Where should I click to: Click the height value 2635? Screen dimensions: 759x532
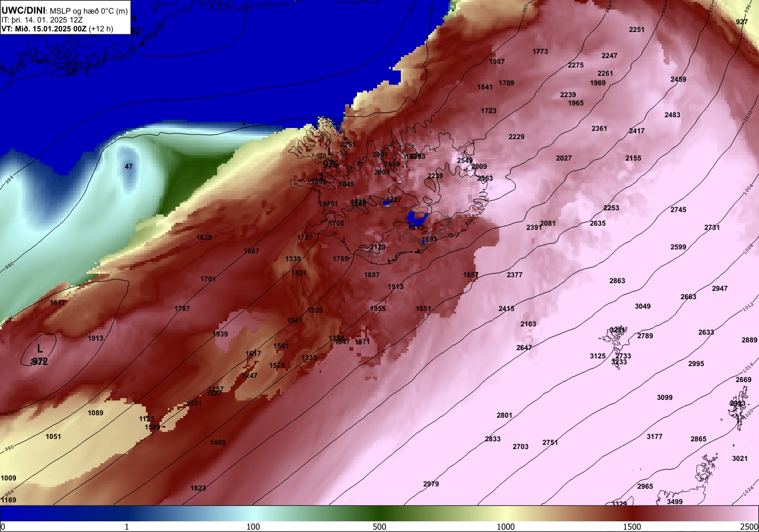pos(598,223)
